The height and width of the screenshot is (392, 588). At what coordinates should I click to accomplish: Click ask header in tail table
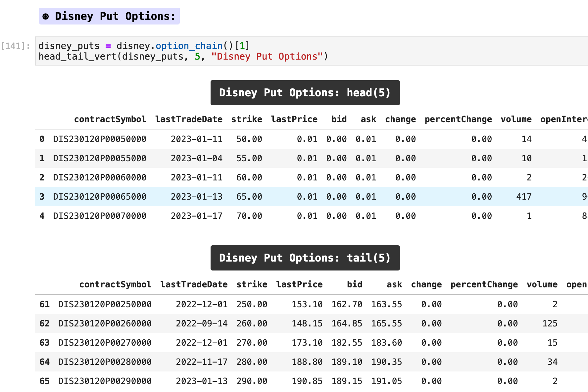[394, 284]
